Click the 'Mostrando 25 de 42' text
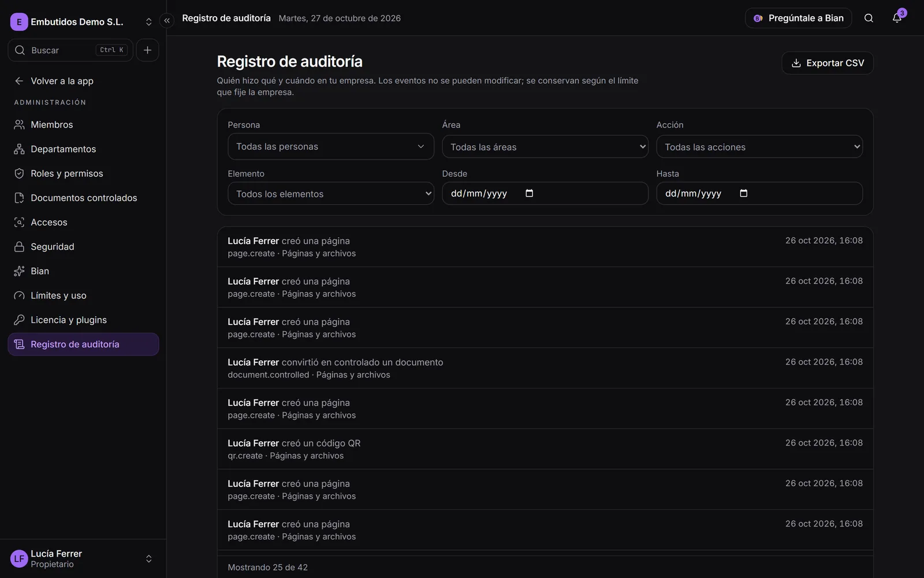The height and width of the screenshot is (578, 924). point(267,568)
